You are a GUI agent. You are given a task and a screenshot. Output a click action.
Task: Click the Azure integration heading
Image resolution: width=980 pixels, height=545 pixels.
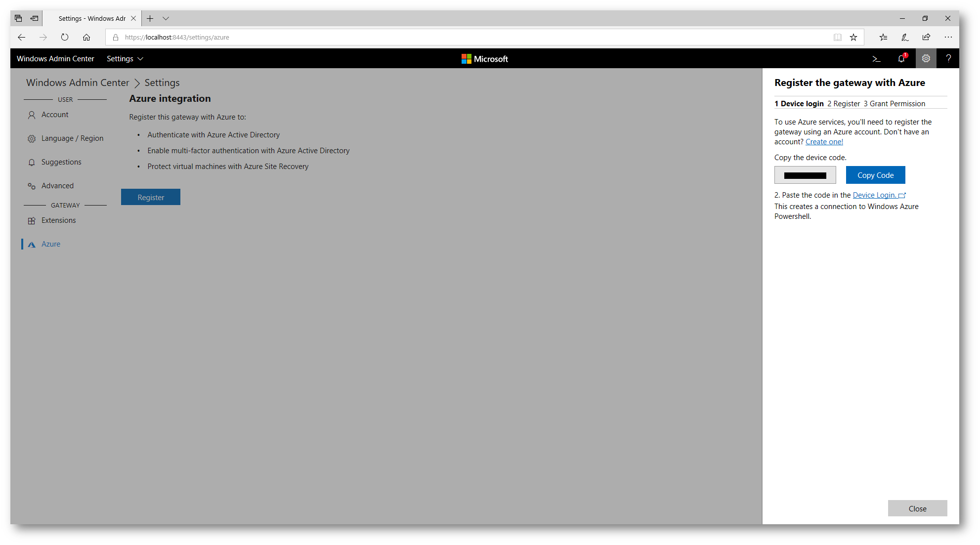[x=170, y=98]
